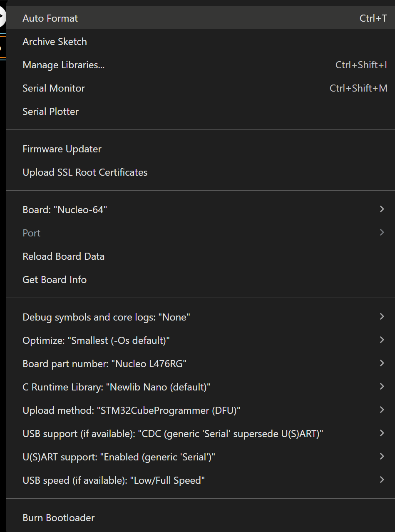395x532 pixels.
Task: Open C Runtime Library submenu
Action: tap(116, 387)
